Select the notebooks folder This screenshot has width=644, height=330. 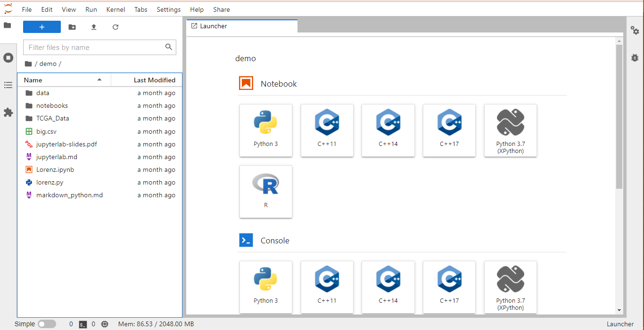[99, 105]
